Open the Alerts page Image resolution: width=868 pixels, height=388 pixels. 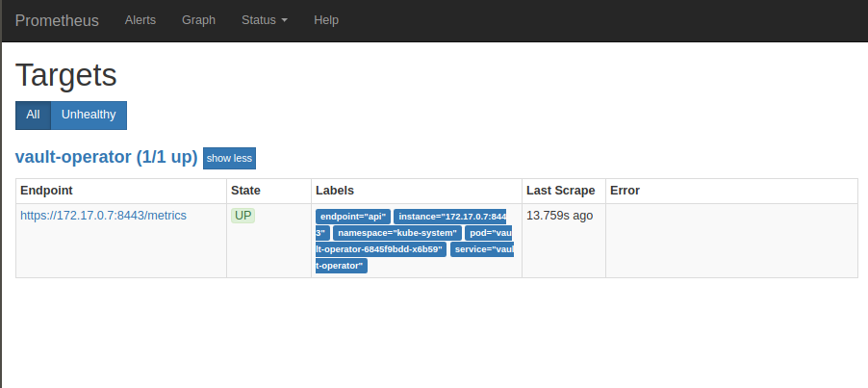[x=140, y=20]
